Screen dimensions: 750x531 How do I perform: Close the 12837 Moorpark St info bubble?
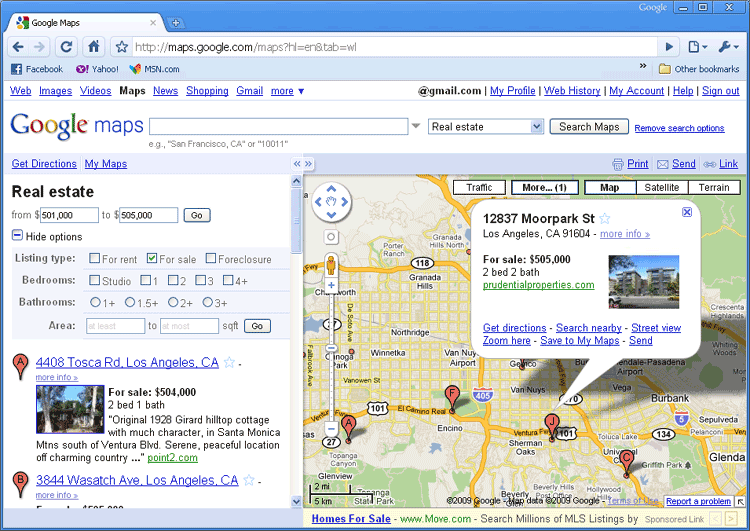(687, 212)
